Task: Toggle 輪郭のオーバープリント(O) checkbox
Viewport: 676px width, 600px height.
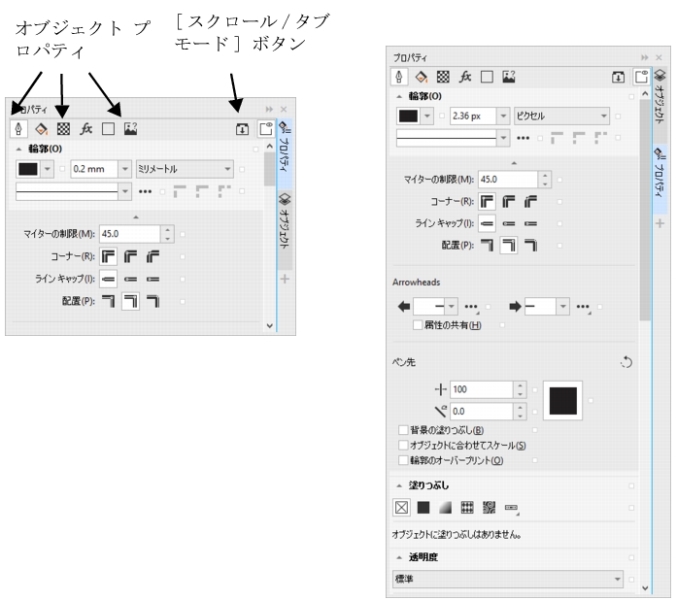Action: [402, 459]
